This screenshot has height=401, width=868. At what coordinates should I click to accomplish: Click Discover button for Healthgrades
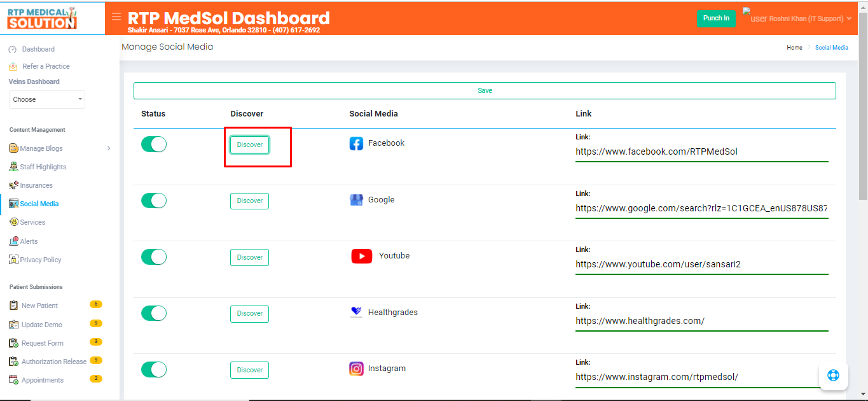point(249,313)
